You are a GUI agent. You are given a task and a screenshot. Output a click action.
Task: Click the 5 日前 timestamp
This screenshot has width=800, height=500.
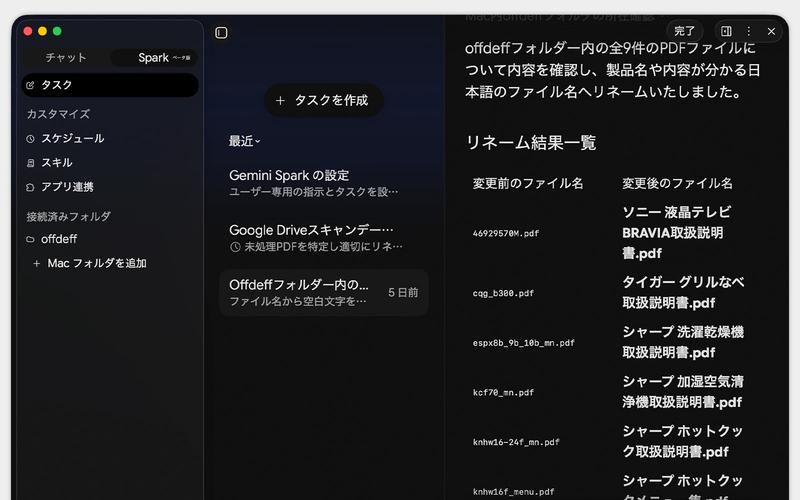tap(403, 292)
